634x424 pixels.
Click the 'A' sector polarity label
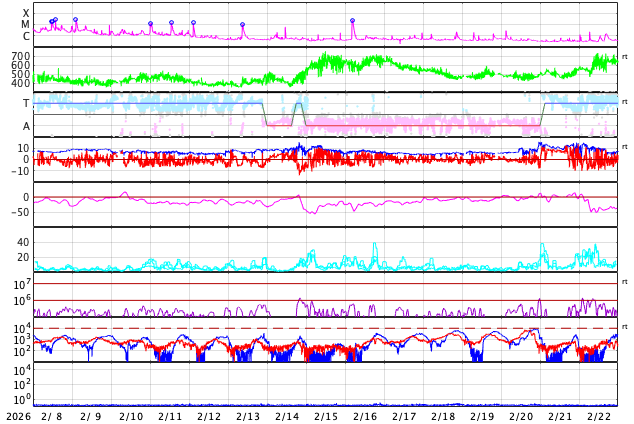[x=26, y=127]
